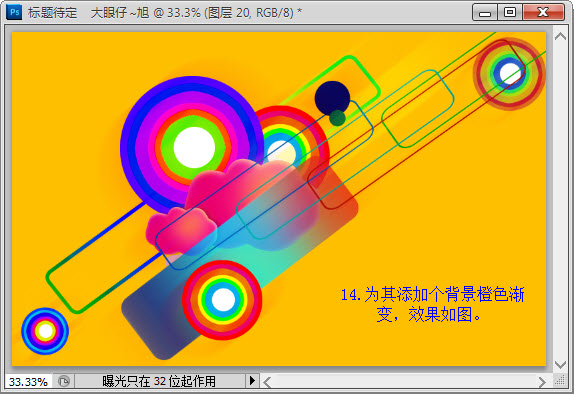Click the window resize grip in corner
The height and width of the screenshot is (394, 574).
coord(560,381)
